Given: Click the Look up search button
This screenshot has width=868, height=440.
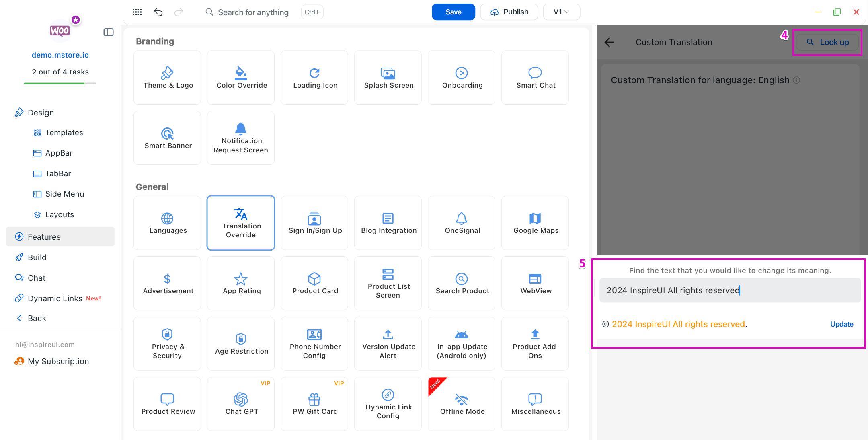Looking at the screenshot, I should (x=827, y=42).
